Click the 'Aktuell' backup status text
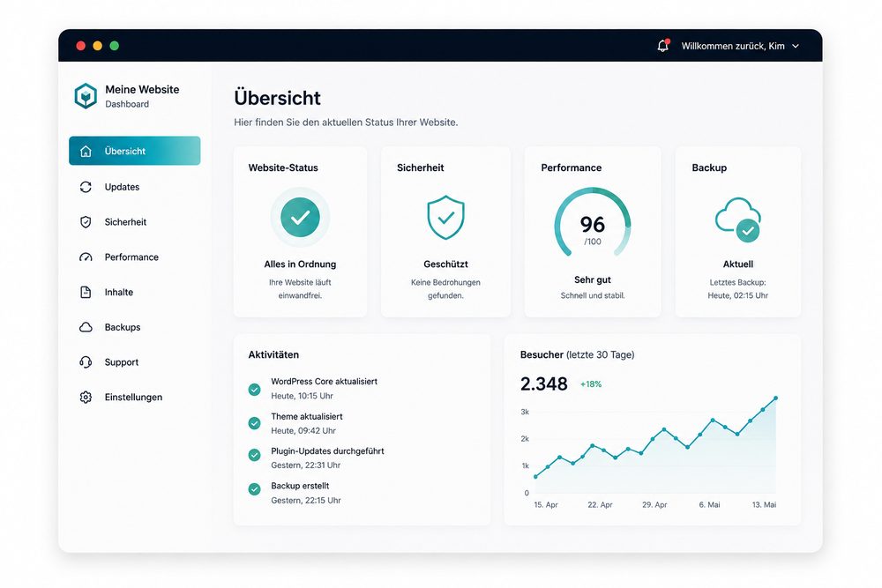This screenshot has height=588, width=882. (738, 264)
